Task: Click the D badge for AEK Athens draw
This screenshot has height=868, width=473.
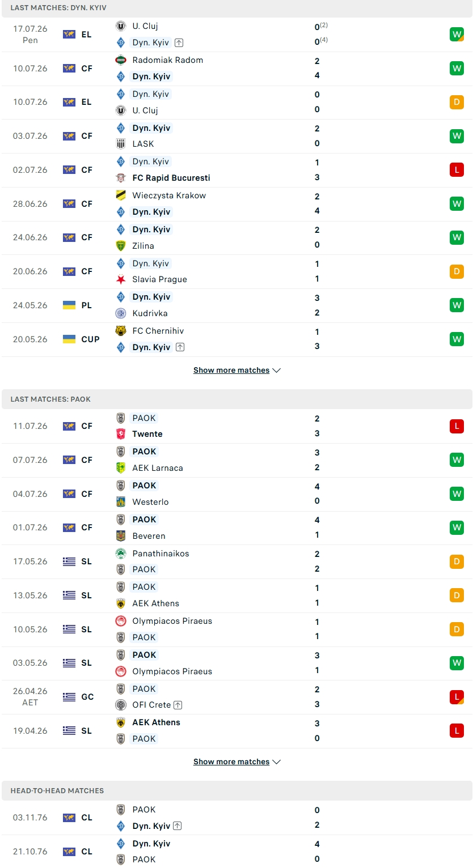Action: pos(457,595)
